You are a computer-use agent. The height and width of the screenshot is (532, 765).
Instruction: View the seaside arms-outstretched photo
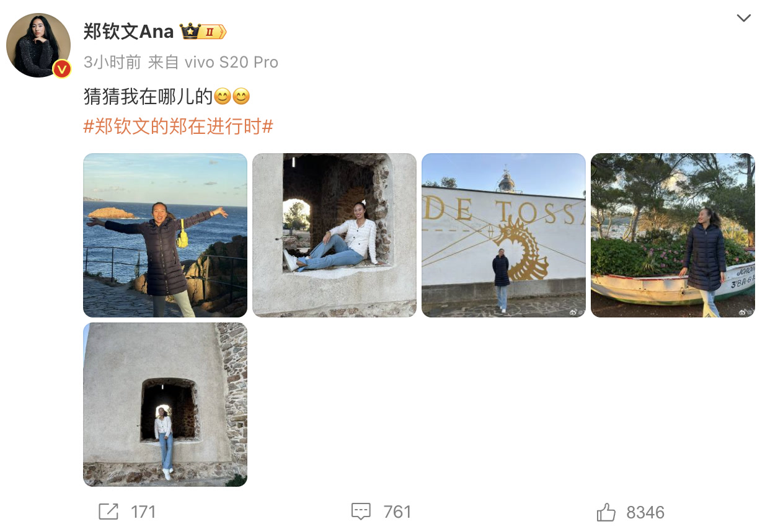pos(165,236)
